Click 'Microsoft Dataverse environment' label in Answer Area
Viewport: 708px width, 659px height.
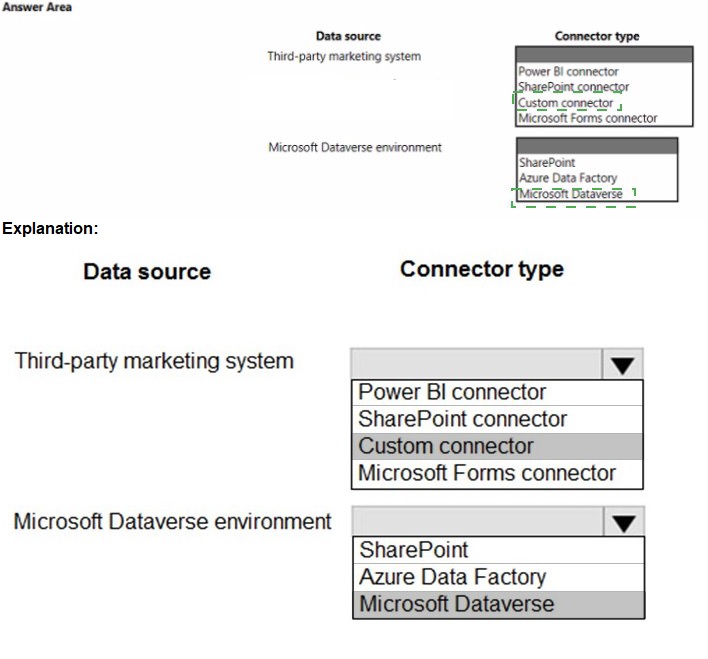pos(355,148)
